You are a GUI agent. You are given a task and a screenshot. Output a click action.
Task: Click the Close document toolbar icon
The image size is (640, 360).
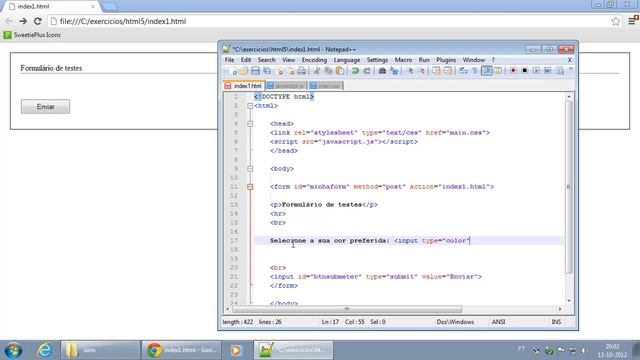click(x=280, y=71)
